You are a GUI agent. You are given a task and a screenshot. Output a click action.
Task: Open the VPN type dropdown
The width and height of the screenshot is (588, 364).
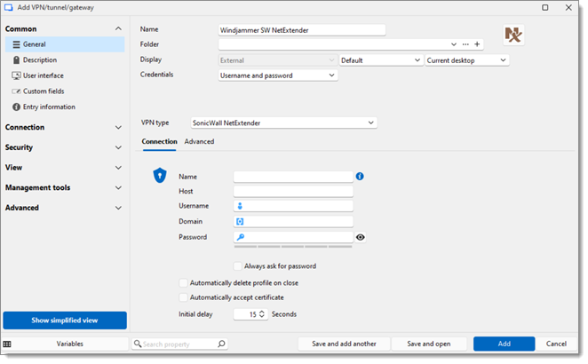284,123
